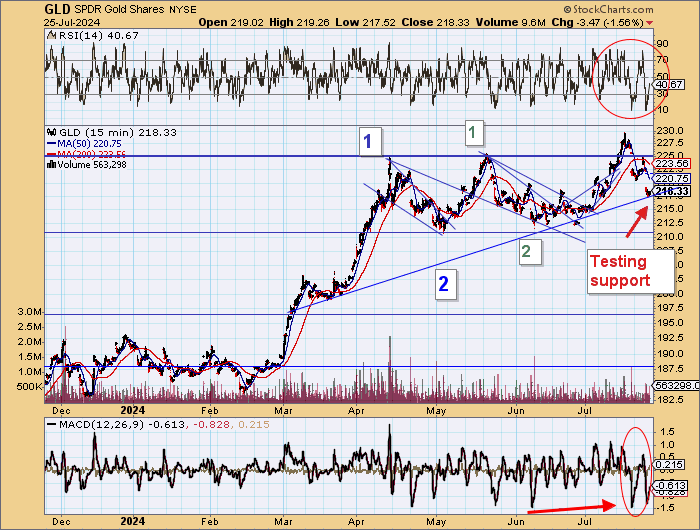Open the StockCharts.com copyright label
The height and width of the screenshot is (530, 700).
pos(608,9)
